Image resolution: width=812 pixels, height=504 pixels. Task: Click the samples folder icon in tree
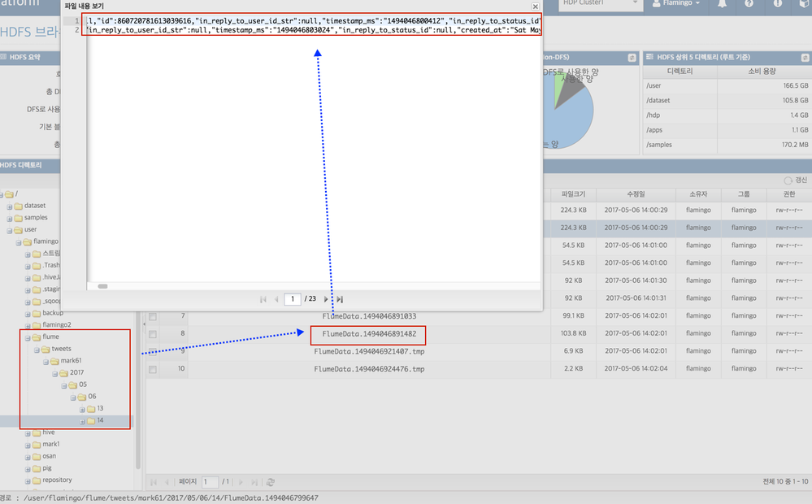[x=19, y=218]
